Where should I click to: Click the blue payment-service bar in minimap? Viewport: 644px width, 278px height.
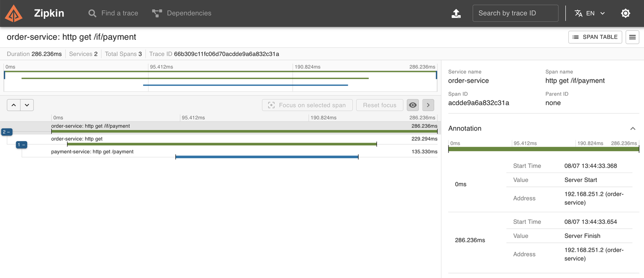(246, 85)
